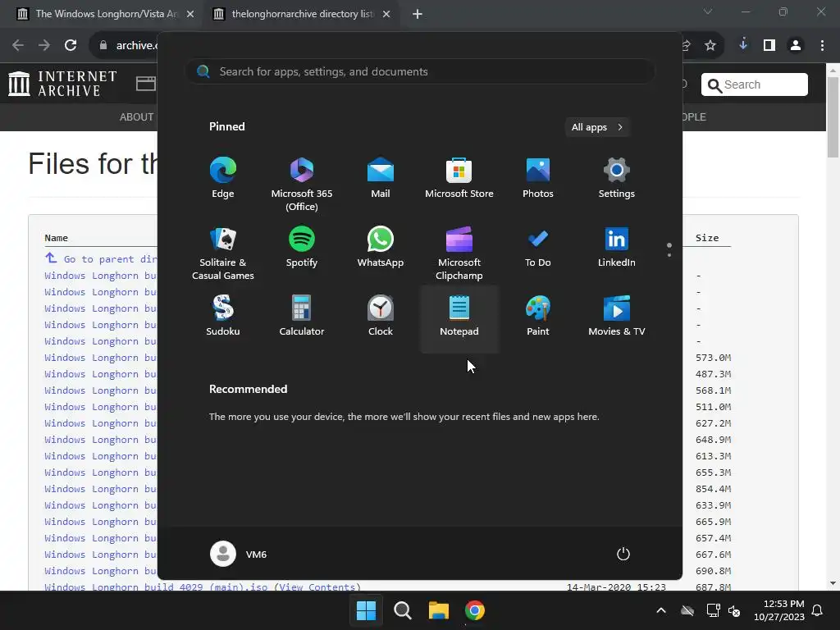The image size is (840, 630).
Task: Open Paint
Action: [538, 316]
